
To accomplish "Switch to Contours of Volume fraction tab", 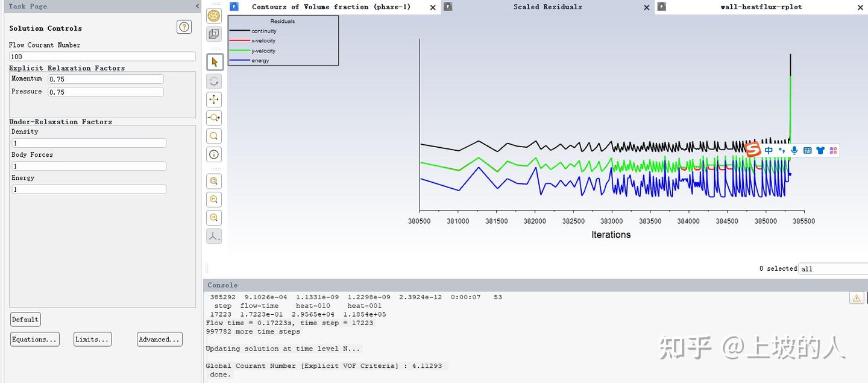I will 331,7.
